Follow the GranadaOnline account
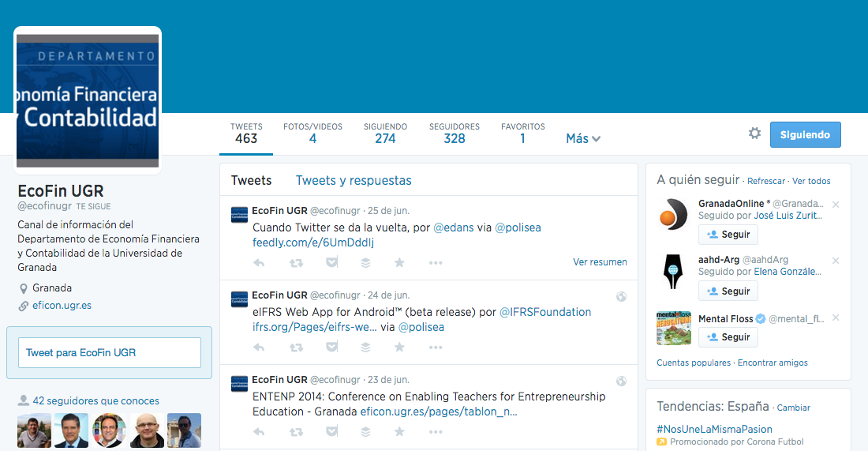 click(x=728, y=235)
